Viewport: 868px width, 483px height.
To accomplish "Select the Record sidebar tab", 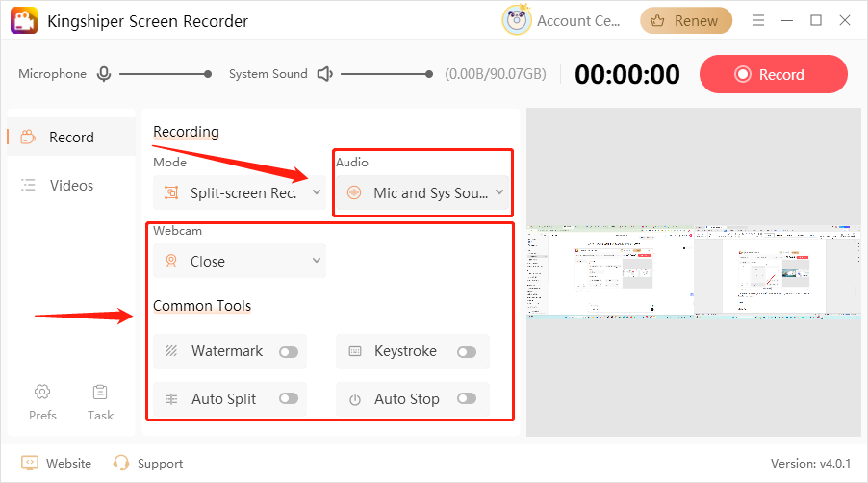I will coord(71,137).
